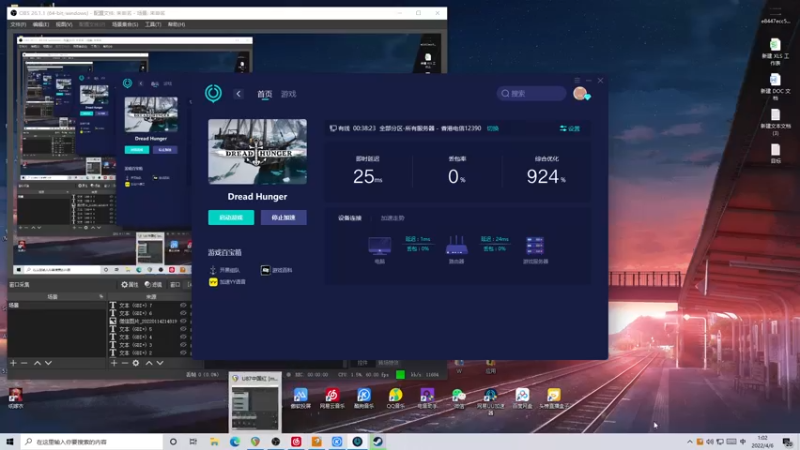Open the yellow YY voice tool
The width and height of the screenshot is (800, 450).
pos(213,282)
